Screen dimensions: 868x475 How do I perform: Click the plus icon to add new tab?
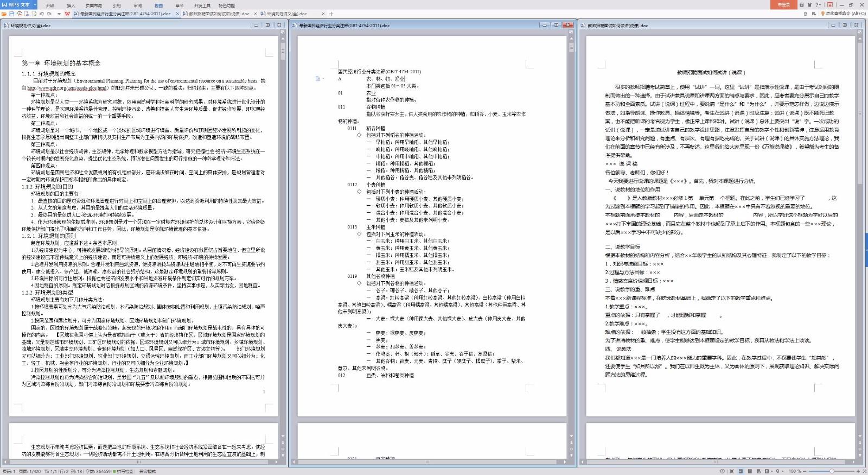(331, 14)
